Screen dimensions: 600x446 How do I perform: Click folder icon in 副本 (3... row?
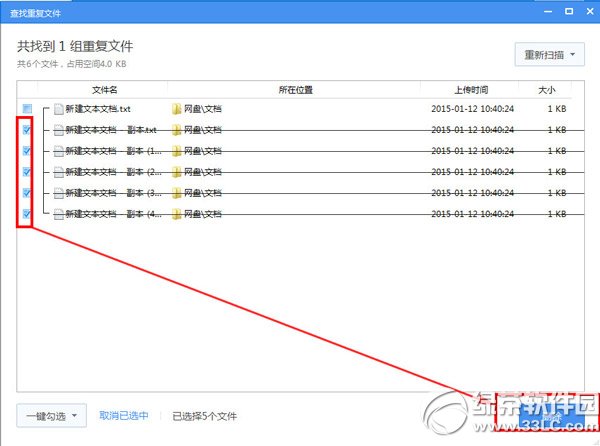[176, 193]
